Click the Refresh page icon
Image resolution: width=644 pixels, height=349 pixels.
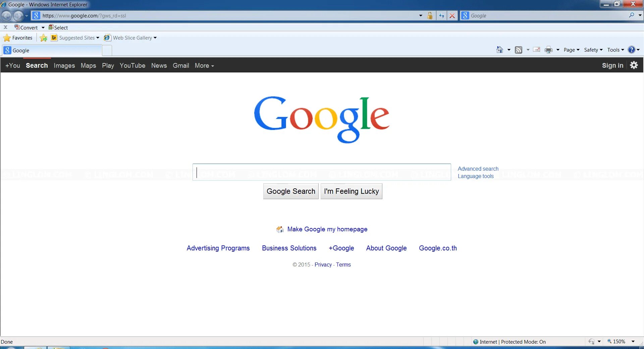point(441,15)
